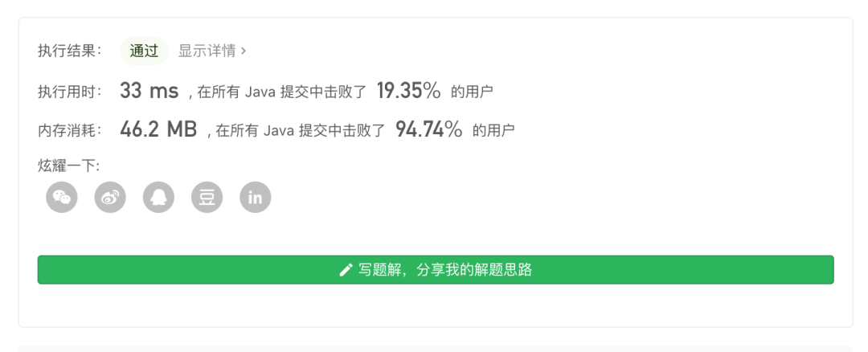868x352 pixels.
Task: Select the 33 ms runtime value
Action: coord(149,91)
